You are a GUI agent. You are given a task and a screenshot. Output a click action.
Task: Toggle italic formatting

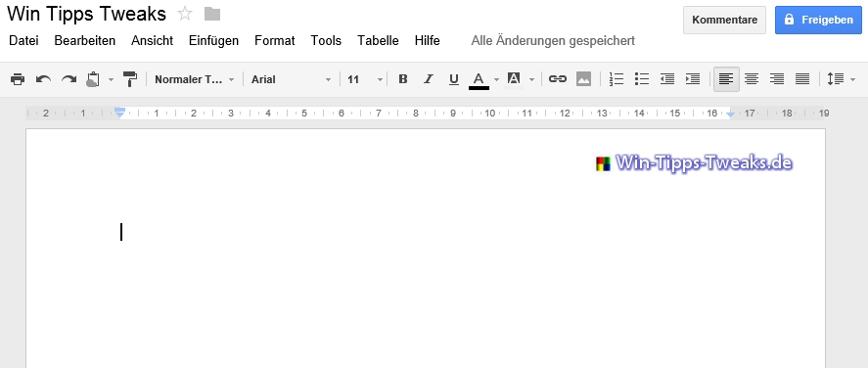coord(429,79)
